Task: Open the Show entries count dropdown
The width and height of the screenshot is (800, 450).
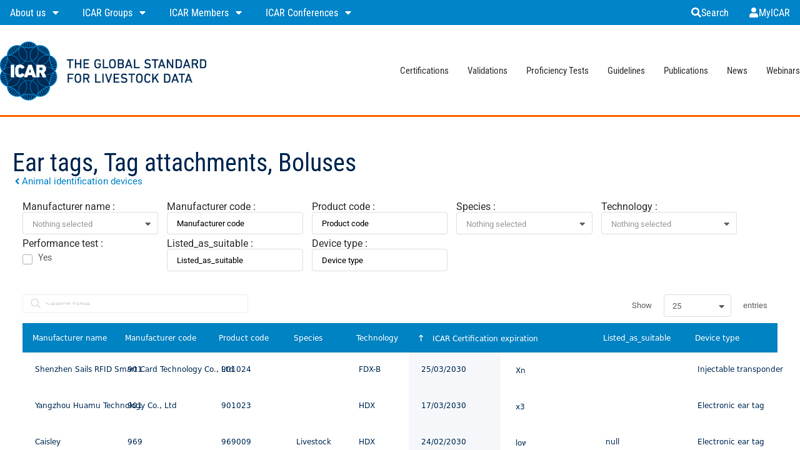Action: [x=697, y=306]
